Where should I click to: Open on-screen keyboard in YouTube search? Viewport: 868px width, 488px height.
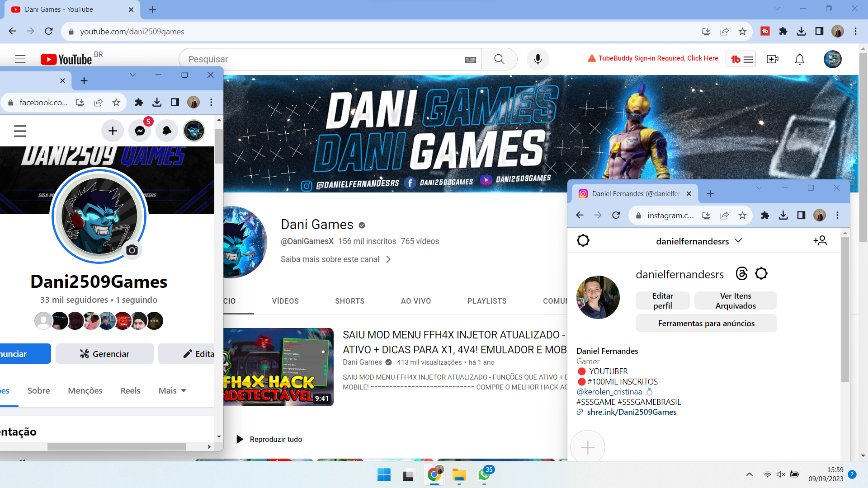[x=471, y=60]
